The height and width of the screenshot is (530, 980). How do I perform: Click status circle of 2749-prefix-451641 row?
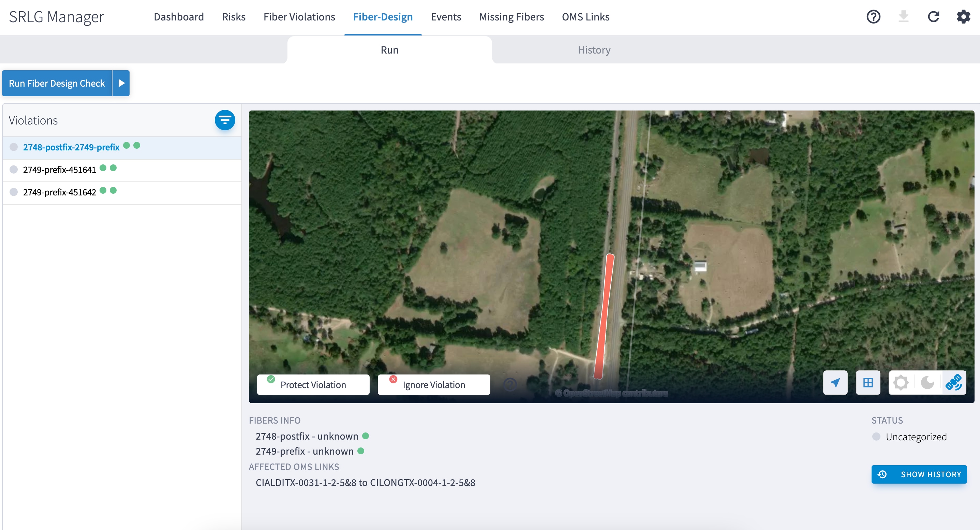14,170
